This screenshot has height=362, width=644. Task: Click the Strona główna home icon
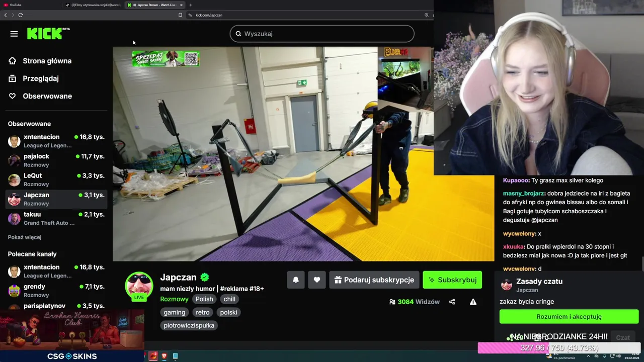click(x=13, y=61)
